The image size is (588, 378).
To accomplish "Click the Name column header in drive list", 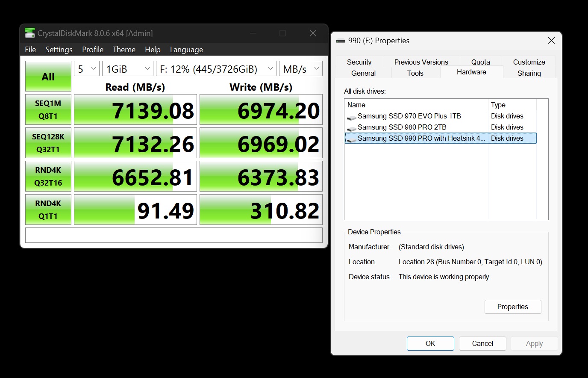I will click(415, 105).
